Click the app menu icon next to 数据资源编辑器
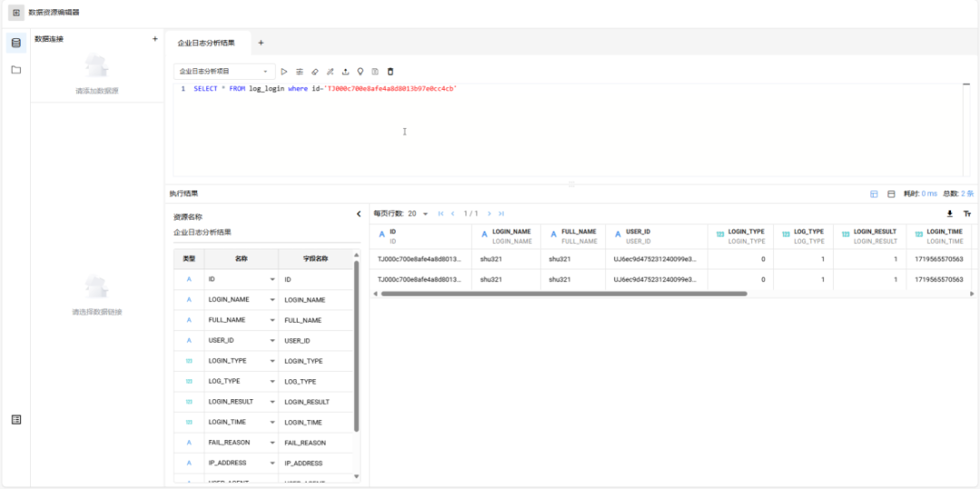The width and height of the screenshot is (980, 489). (16, 13)
